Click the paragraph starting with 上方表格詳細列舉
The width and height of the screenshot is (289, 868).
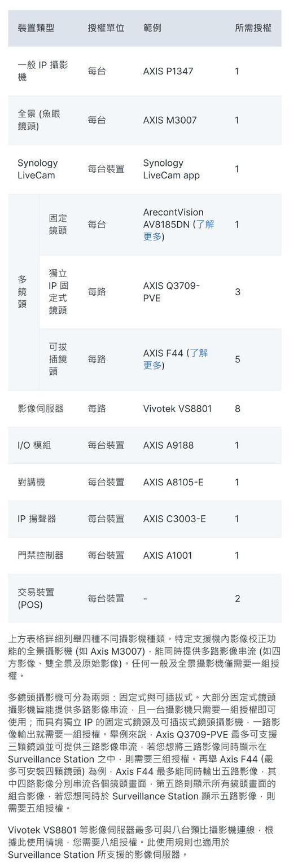[x=144, y=657]
